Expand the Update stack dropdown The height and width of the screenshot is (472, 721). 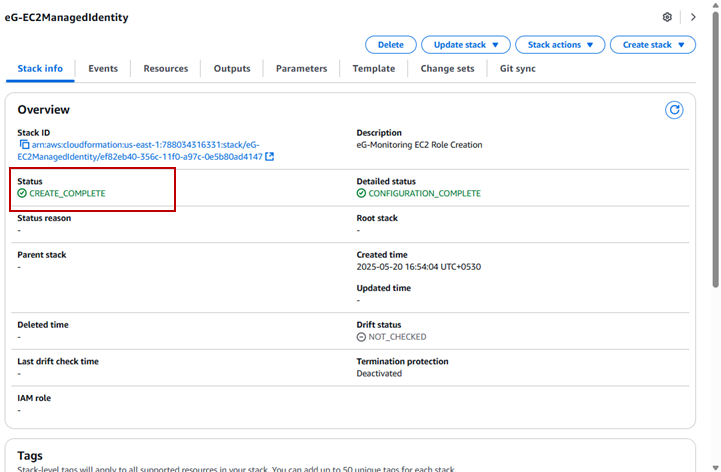pos(466,45)
